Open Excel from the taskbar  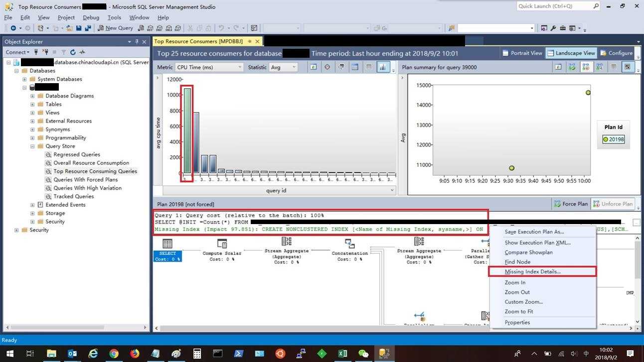342,354
